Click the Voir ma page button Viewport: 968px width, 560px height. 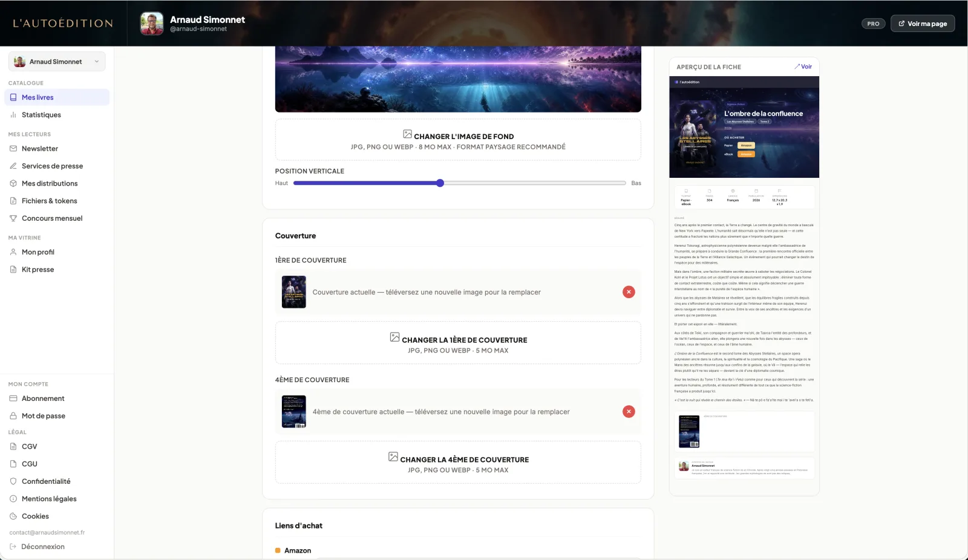click(923, 24)
